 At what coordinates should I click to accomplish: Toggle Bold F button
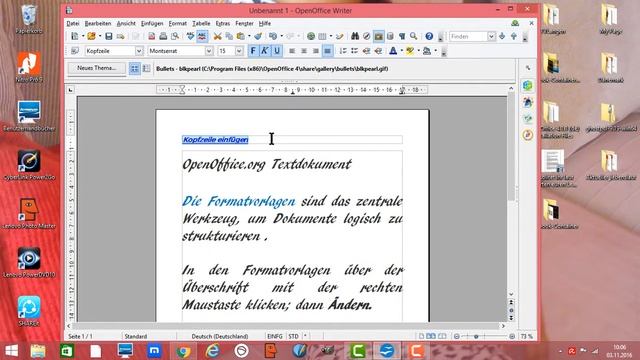point(253,51)
